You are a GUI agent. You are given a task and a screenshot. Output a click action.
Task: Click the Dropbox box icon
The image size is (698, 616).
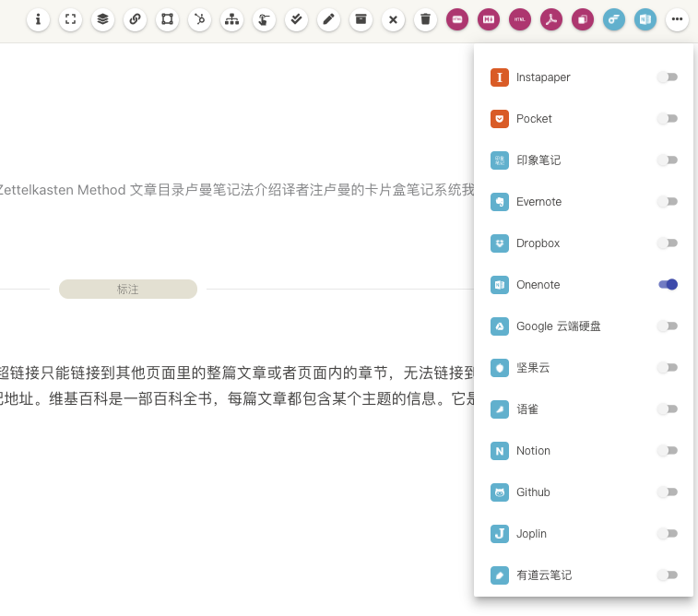pos(500,243)
